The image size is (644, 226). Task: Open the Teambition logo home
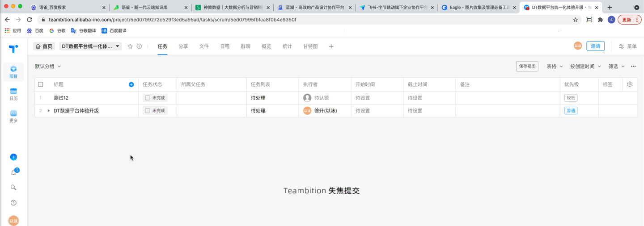pyautogui.click(x=13, y=48)
